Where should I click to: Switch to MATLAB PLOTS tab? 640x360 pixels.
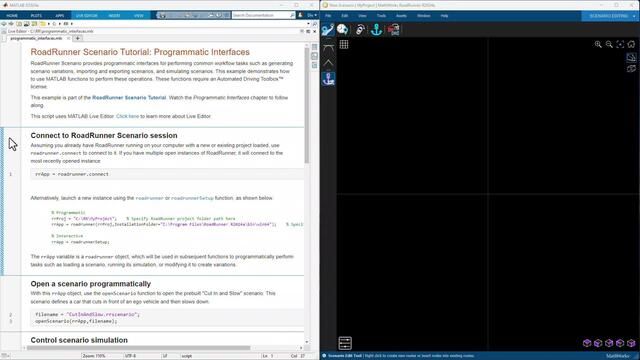point(36,16)
